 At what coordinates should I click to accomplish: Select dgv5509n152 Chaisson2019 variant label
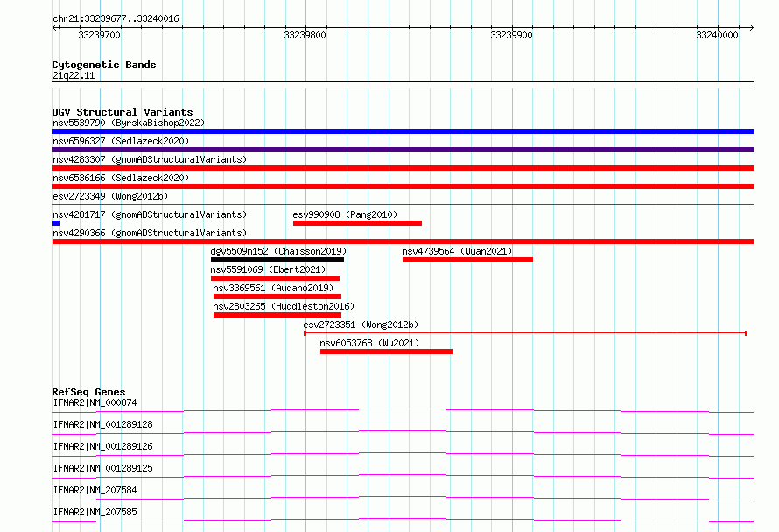coord(278,251)
